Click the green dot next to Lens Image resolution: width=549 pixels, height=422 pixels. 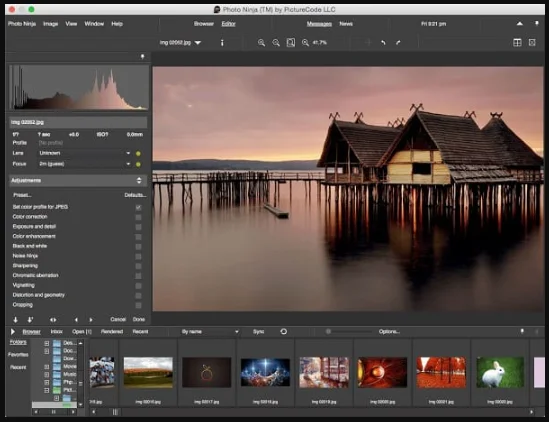[x=138, y=153]
